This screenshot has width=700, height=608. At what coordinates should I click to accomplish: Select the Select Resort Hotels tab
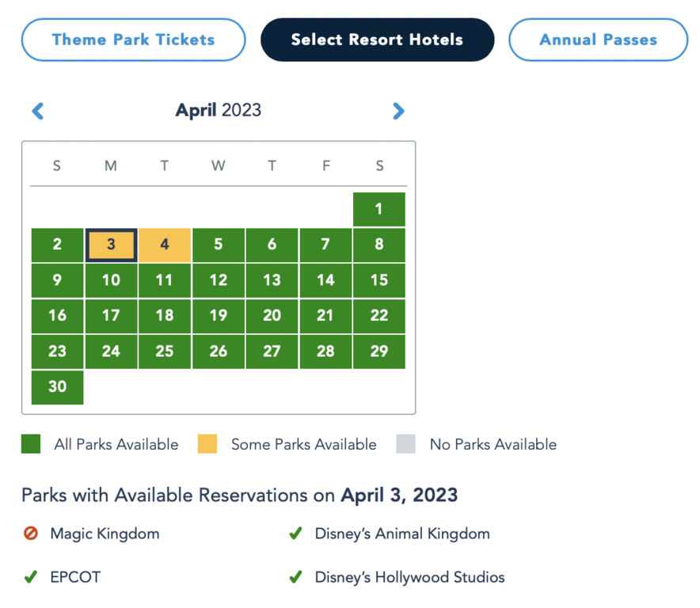pyautogui.click(x=377, y=40)
